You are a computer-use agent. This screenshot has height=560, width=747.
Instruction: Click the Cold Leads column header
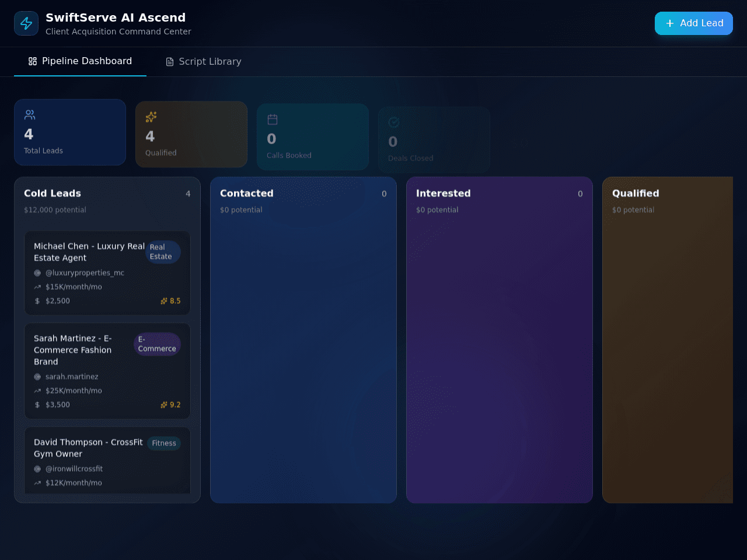click(x=53, y=193)
